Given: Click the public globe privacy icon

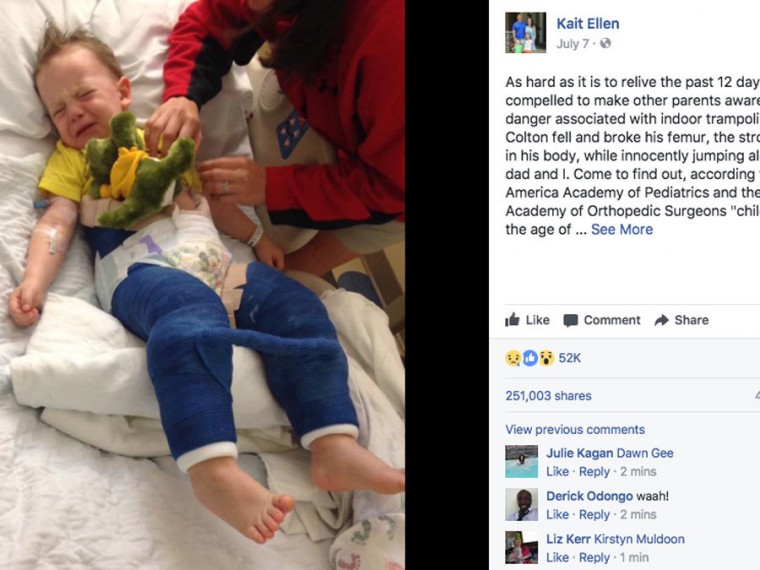Looking at the screenshot, I should pos(605,44).
